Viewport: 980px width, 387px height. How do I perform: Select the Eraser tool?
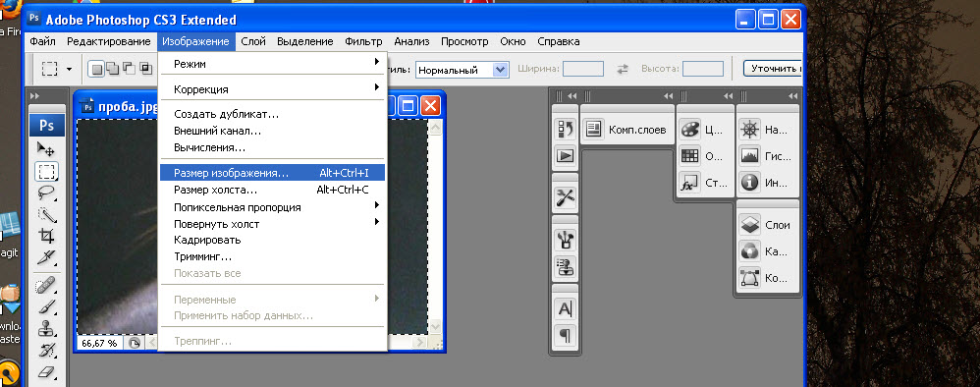coord(46,372)
